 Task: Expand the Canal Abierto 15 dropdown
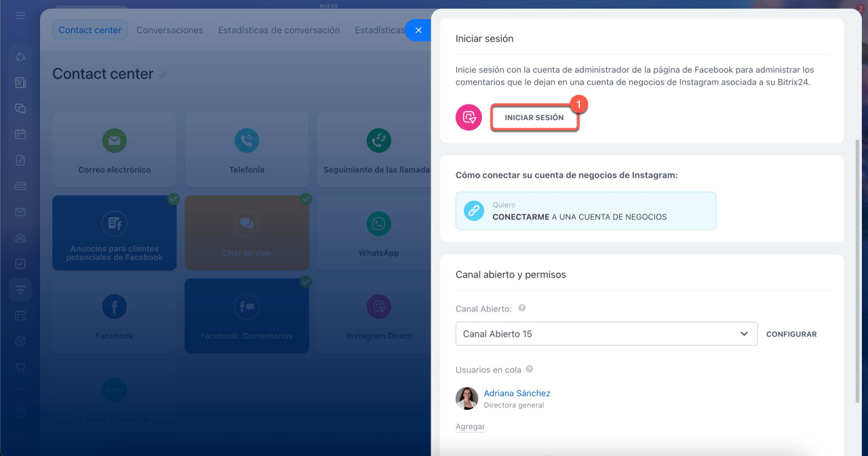tap(606, 334)
